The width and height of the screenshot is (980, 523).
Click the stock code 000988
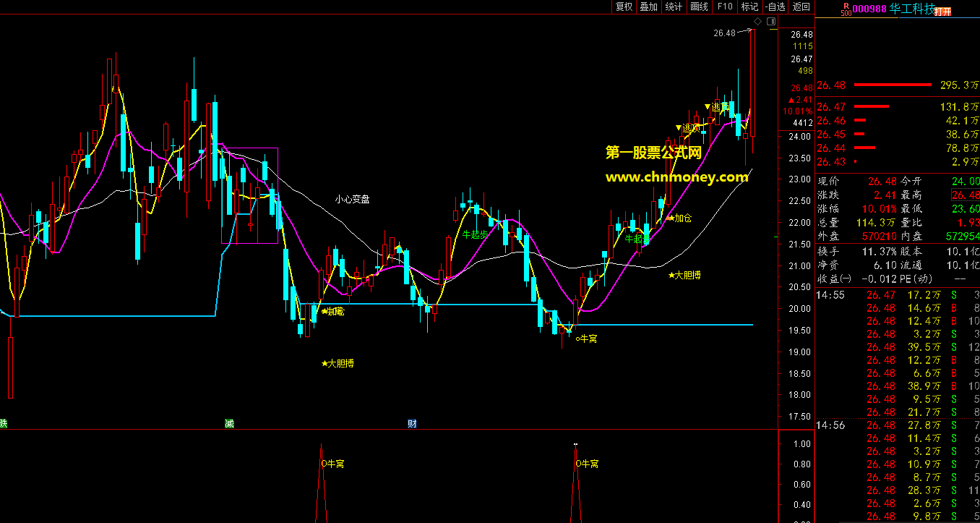pyautogui.click(x=869, y=9)
